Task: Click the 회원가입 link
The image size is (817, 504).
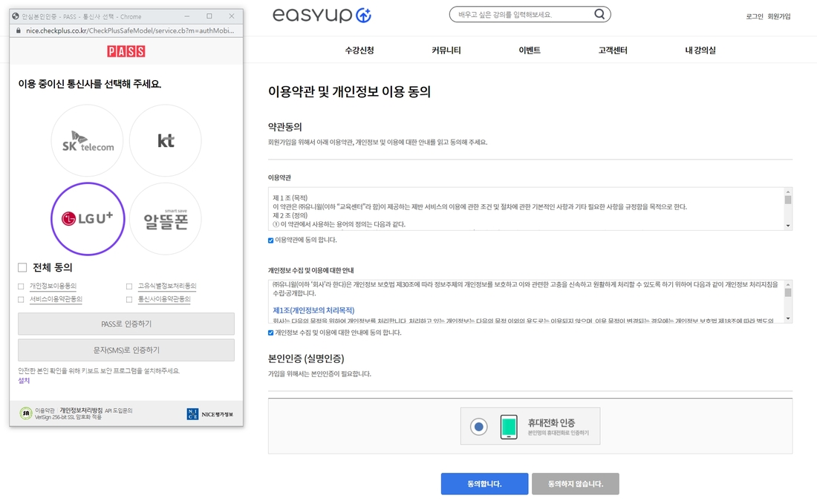Action: (779, 16)
